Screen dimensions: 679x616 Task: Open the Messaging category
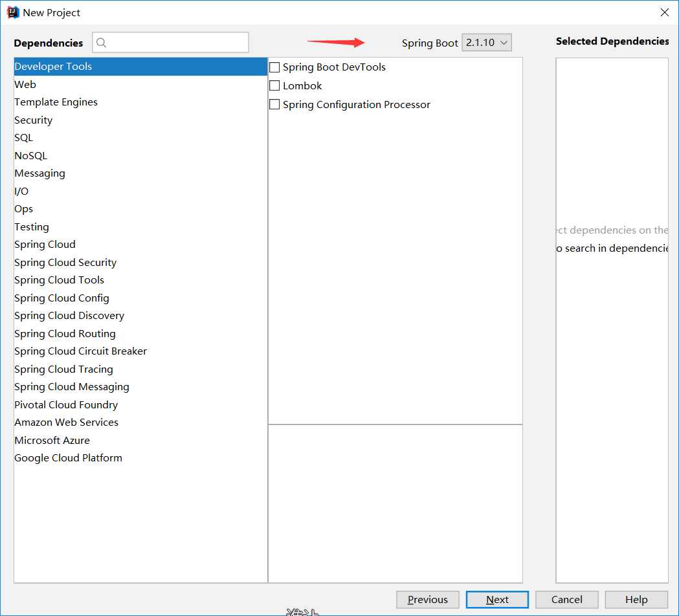click(140, 173)
